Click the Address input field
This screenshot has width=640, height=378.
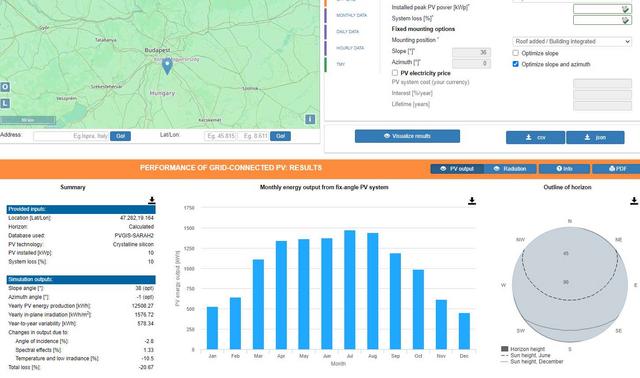point(71,136)
